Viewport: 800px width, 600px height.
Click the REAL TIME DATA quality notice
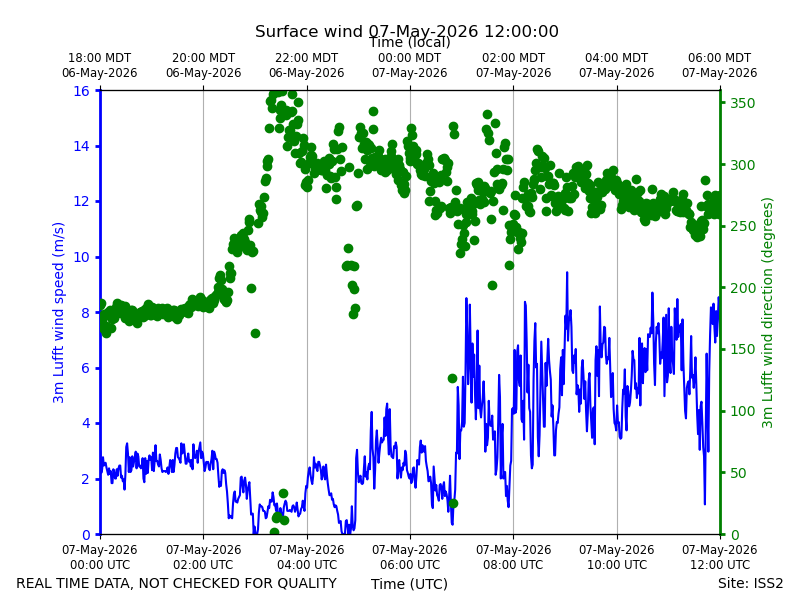click(x=177, y=583)
